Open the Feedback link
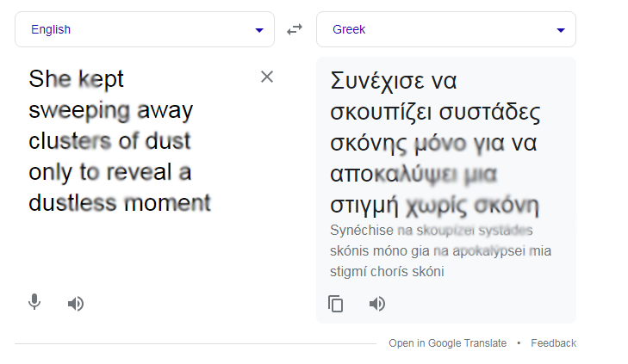The height and width of the screenshot is (364, 628). point(553,343)
